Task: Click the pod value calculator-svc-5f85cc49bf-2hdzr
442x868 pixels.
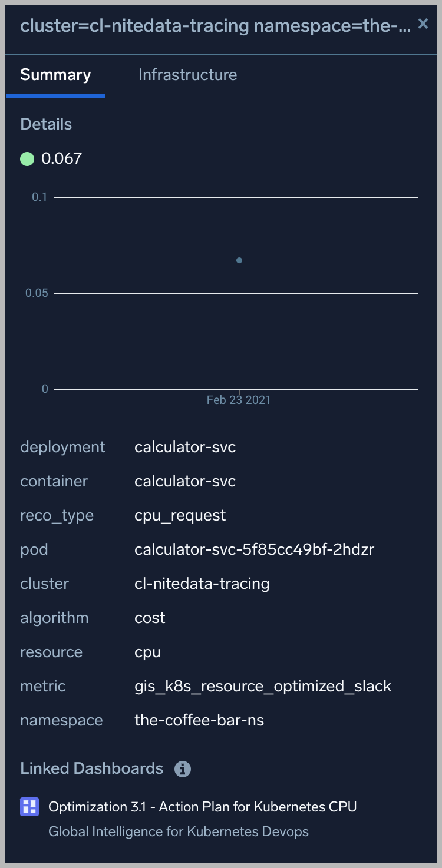Action: click(254, 549)
